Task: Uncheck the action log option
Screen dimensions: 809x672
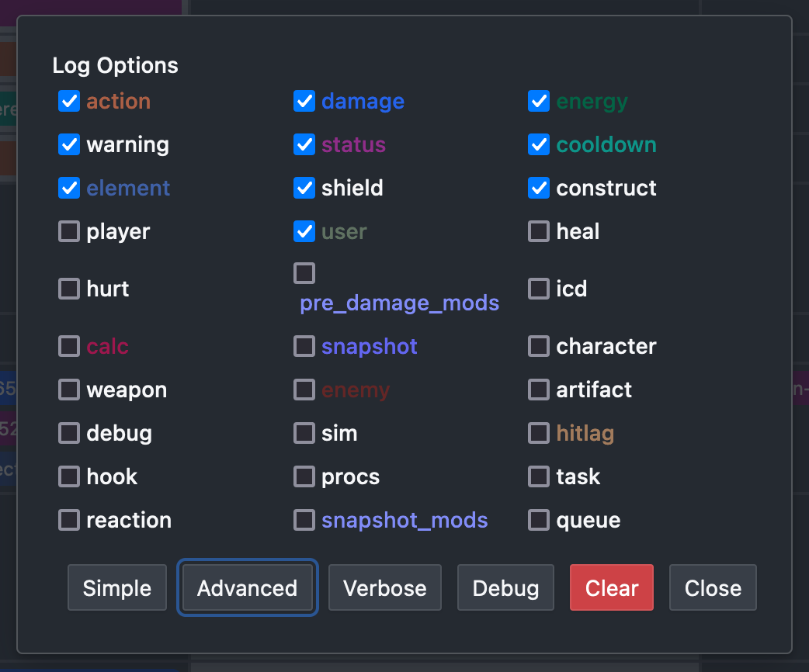Action: tap(69, 101)
